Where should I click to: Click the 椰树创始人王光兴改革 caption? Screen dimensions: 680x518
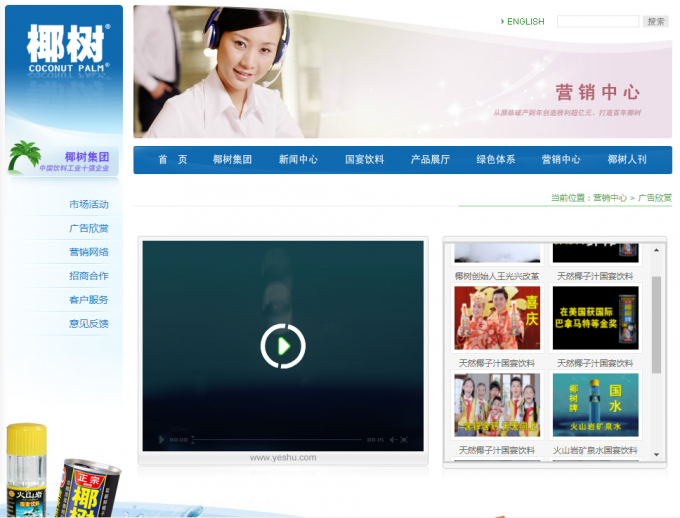pyautogui.click(x=497, y=276)
